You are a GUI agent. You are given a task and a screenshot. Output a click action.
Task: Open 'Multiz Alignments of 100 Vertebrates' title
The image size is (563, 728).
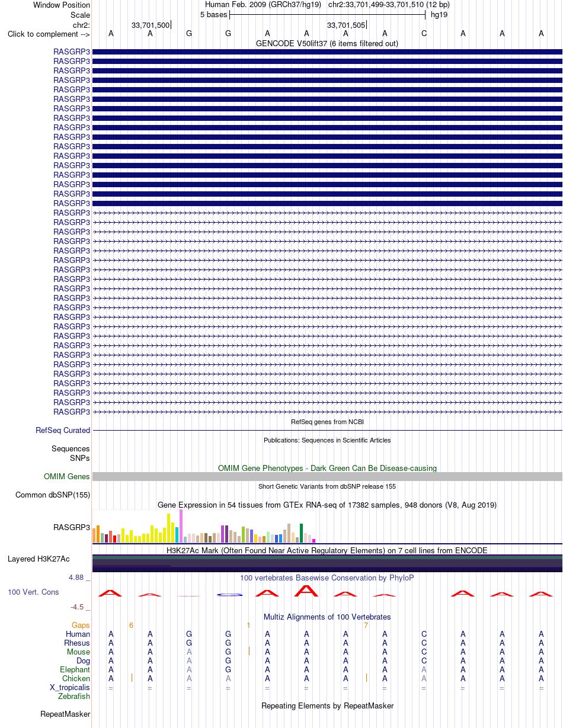click(327, 617)
